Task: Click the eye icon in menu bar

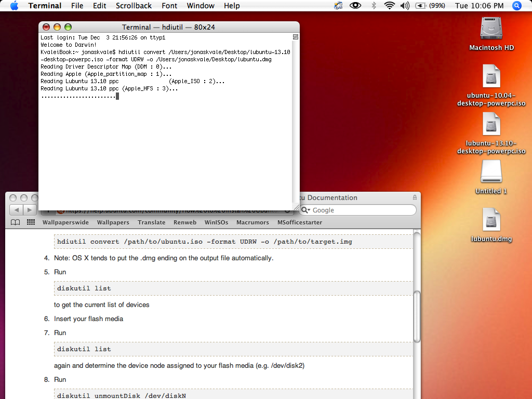Action: click(x=355, y=5)
